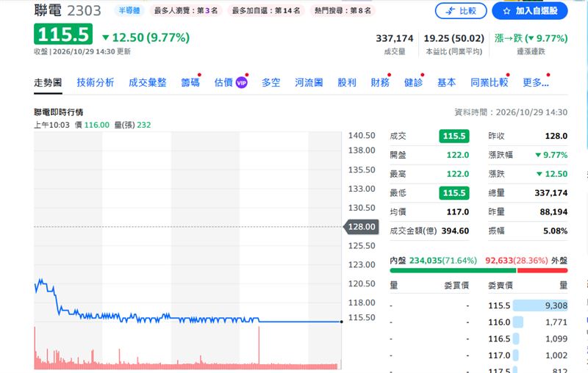588x373 pixels.
Task: Click the 內盤 234,035(71.64%) text
Action: [434, 260]
